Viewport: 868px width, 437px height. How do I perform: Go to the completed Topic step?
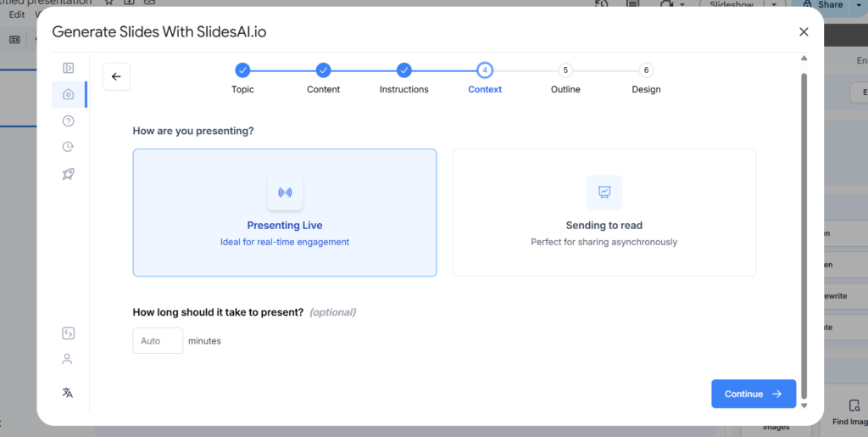[242, 70]
